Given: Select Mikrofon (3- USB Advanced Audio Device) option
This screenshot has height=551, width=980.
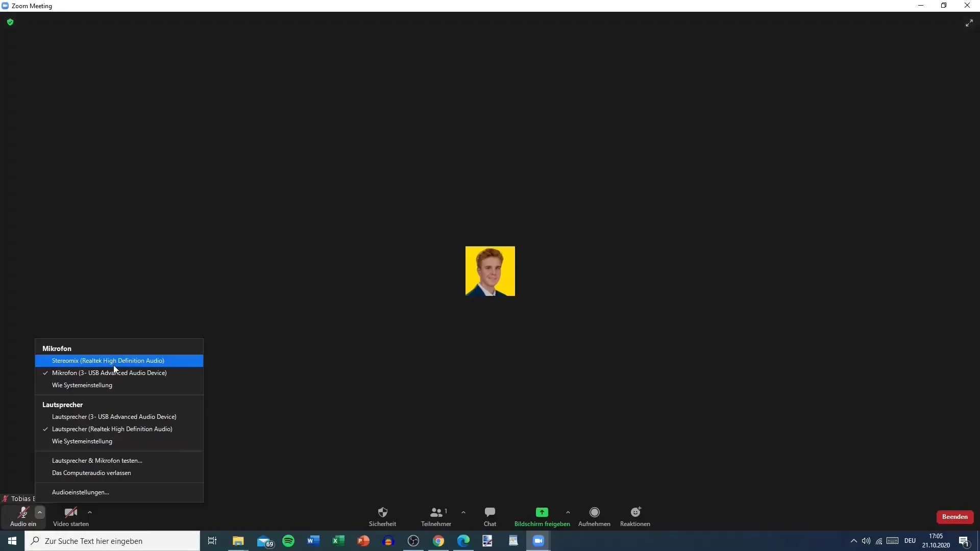Looking at the screenshot, I should click(x=109, y=373).
